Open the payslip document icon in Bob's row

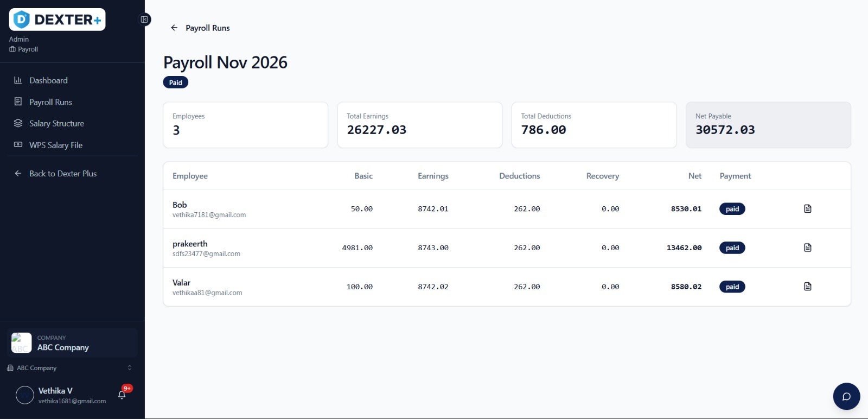pos(808,209)
